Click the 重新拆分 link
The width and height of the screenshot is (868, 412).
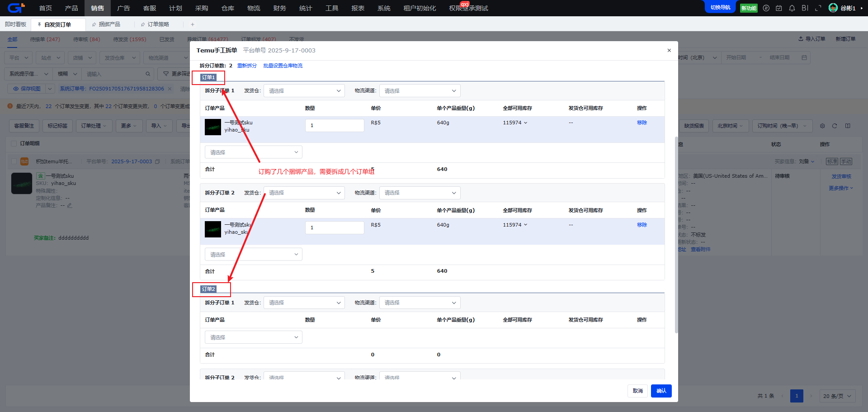click(247, 66)
